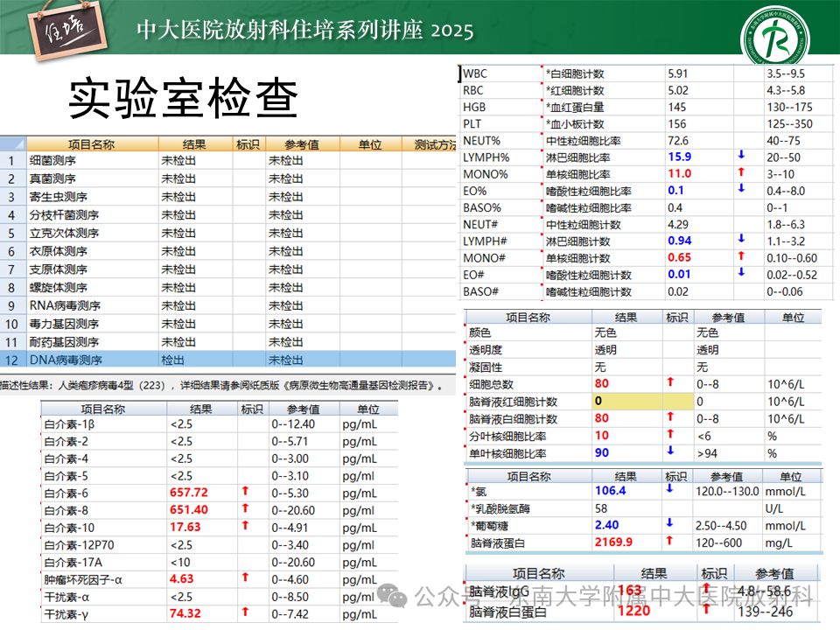Click the red up arrow beside MONO%

click(742, 173)
